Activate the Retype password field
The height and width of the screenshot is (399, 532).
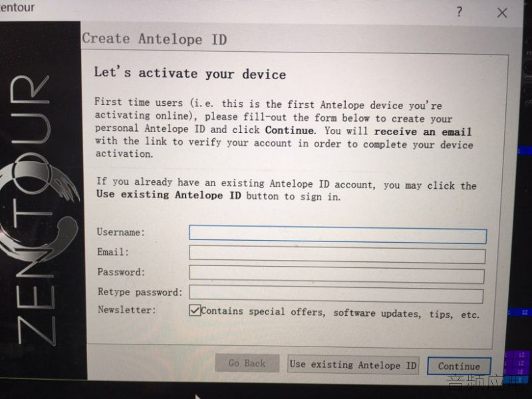click(x=336, y=294)
